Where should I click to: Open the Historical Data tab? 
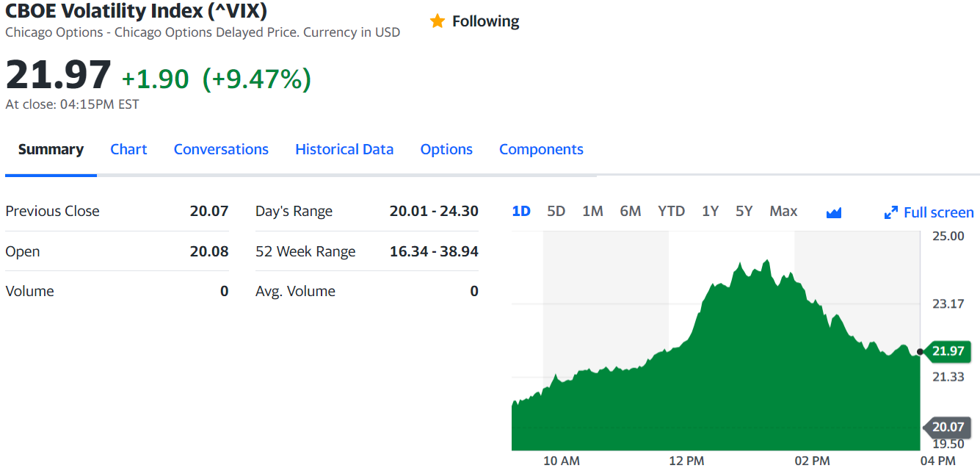(x=344, y=149)
